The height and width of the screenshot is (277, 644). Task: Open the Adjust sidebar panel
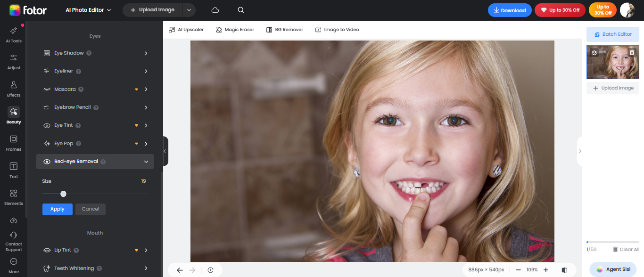pos(14,62)
